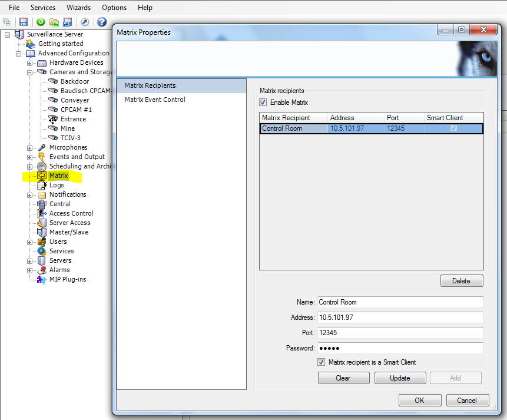Viewport: 507px width, 420px height.
Task: Toggle the Enable Matrix checkbox
Action: (263, 102)
